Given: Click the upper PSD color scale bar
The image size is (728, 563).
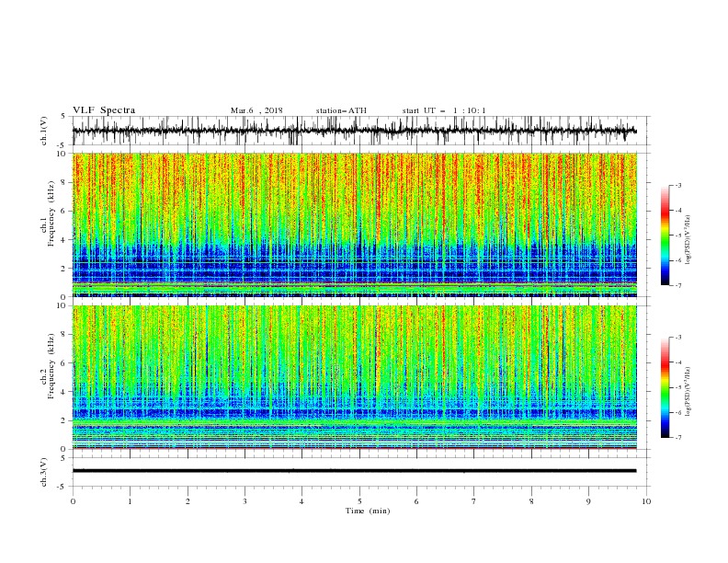Looking at the screenshot, I should point(665,236).
